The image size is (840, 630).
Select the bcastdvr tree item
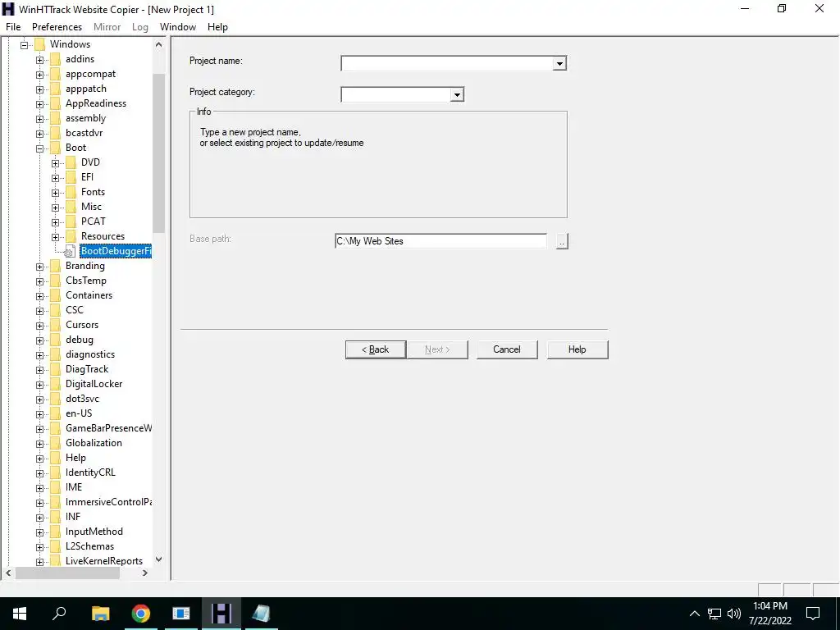click(84, 133)
